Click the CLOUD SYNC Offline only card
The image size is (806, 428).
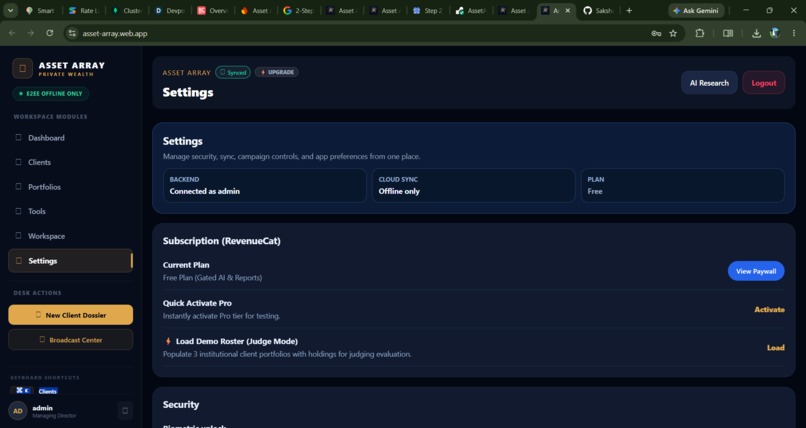pyautogui.click(x=473, y=185)
